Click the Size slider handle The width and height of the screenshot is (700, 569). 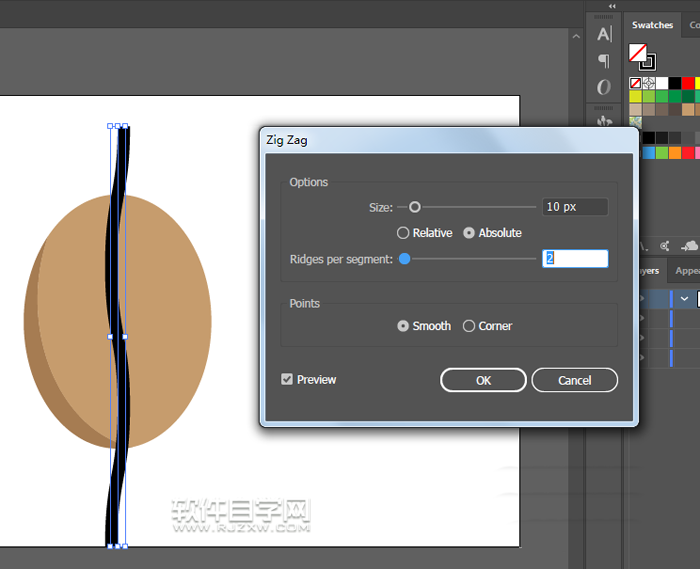point(415,207)
